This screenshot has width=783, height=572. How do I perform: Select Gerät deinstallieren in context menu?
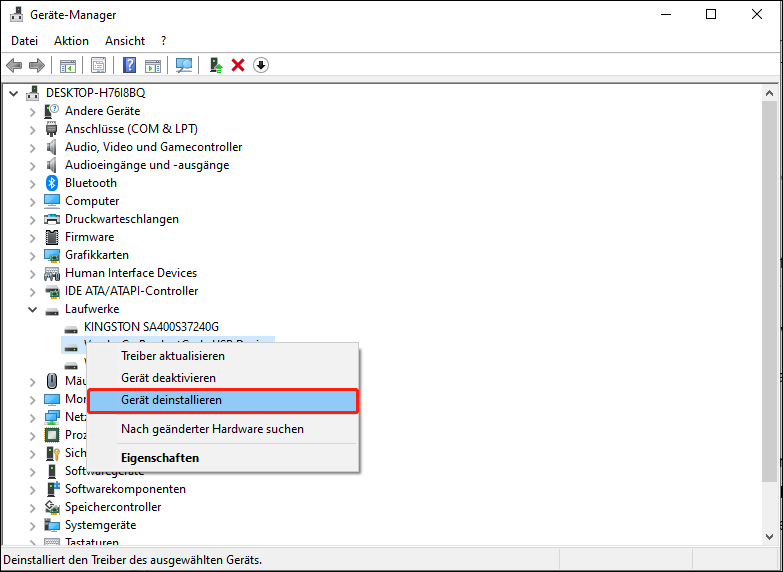click(223, 401)
